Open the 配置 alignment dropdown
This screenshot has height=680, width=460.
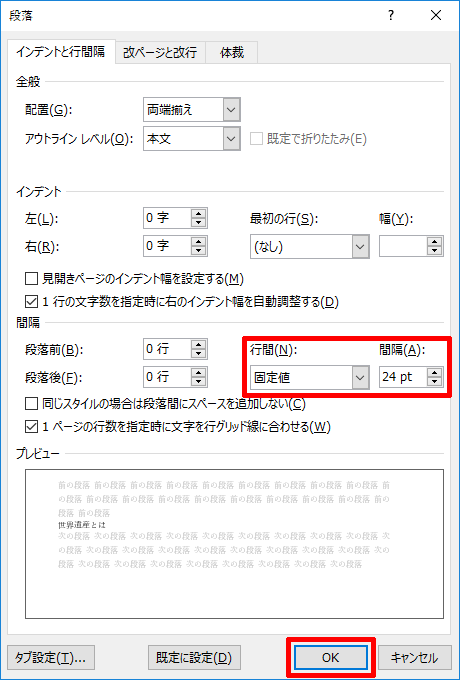[232, 110]
